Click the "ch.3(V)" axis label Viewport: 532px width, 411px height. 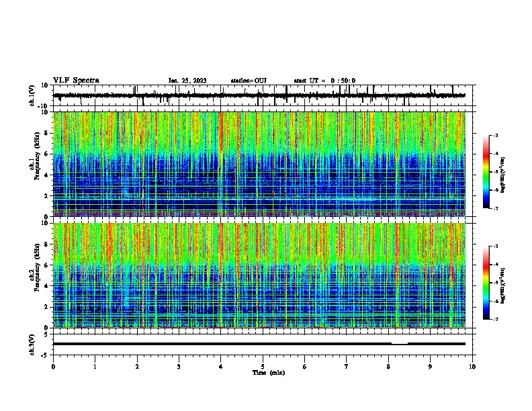32,345
